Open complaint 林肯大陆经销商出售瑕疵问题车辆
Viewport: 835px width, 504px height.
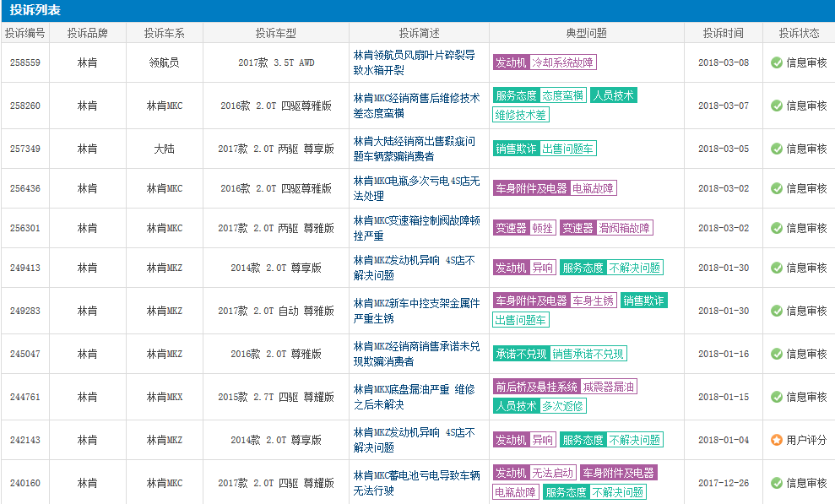click(x=415, y=149)
